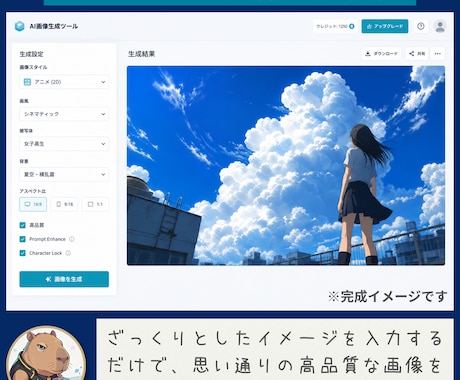Click the generated anime sky image
The height and width of the screenshot is (380, 460).
click(286, 166)
